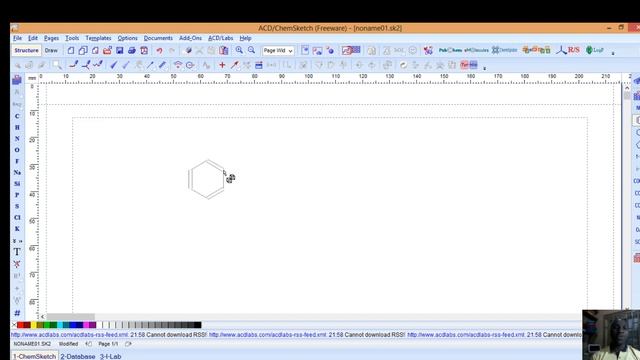Click the Periodic Table icon in the left toolbar
Screen dimensions: 640x360
(x=17, y=80)
